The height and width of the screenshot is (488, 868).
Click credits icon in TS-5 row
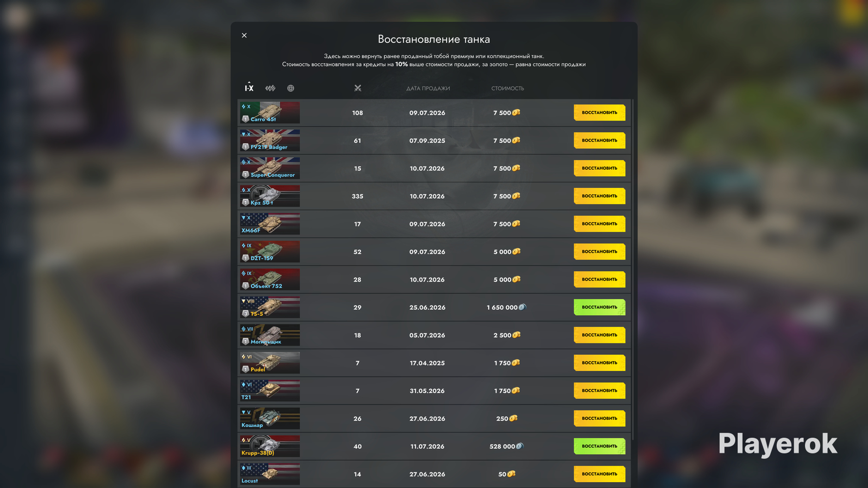522,307
